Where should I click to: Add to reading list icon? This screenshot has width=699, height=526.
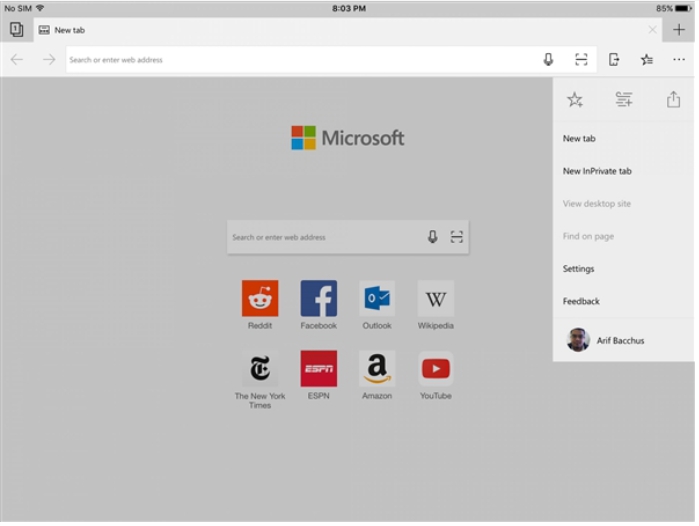(624, 99)
